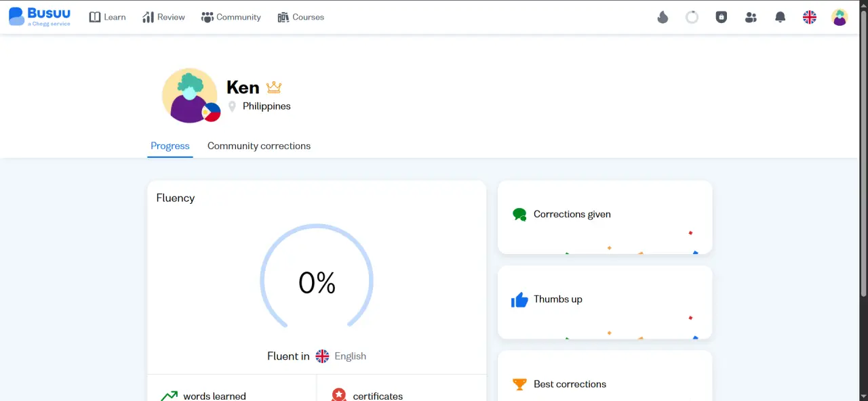Navigate to Community

[x=231, y=17]
